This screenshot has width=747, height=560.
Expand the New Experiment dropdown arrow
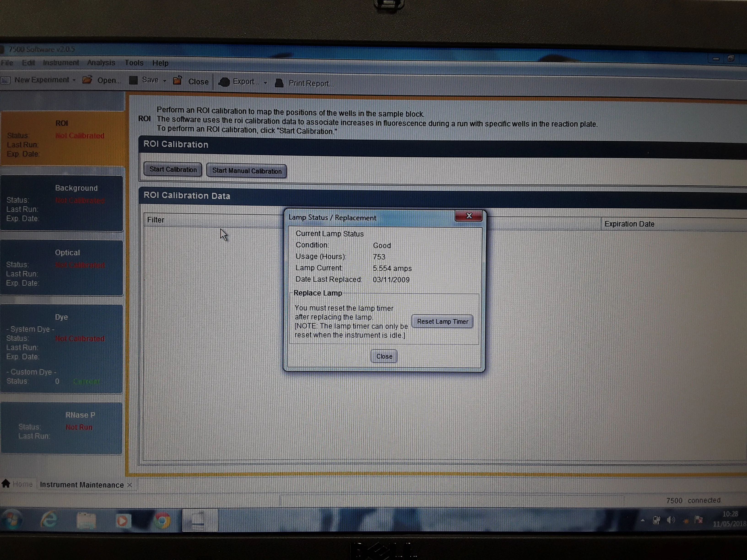pyautogui.click(x=74, y=80)
